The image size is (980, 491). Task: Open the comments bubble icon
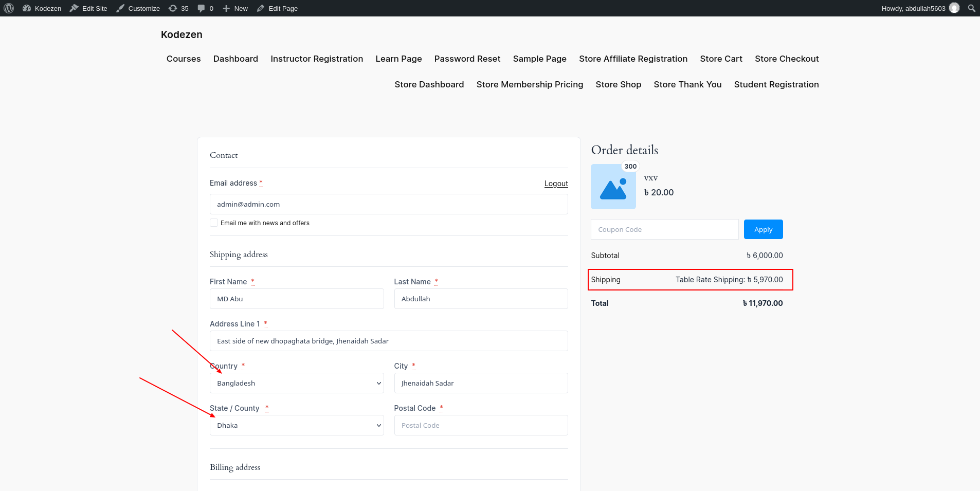click(x=201, y=8)
